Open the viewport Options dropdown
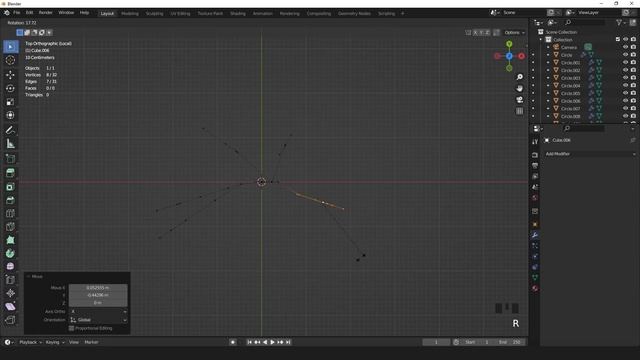This screenshot has height=360, width=640. pos(514,33)
